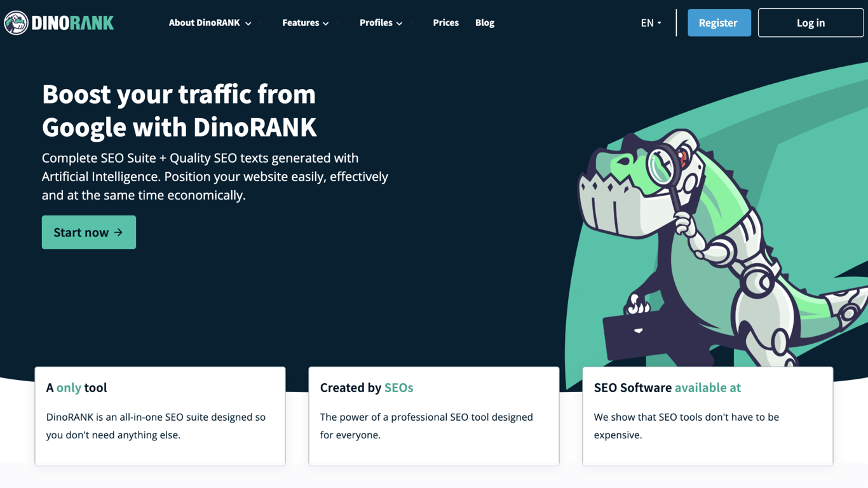Click the text "The power of a professional SEO tool"
868x488 pixels.
click(x=426, y=426)
